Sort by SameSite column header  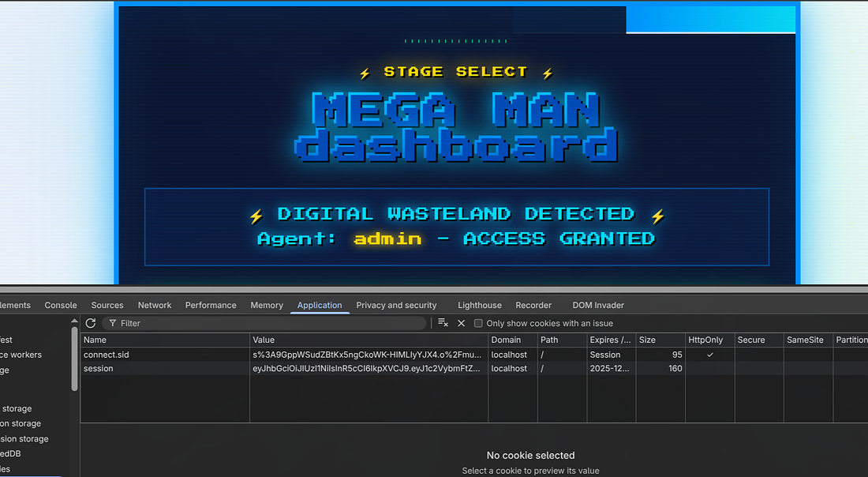[x=808, y=340]
